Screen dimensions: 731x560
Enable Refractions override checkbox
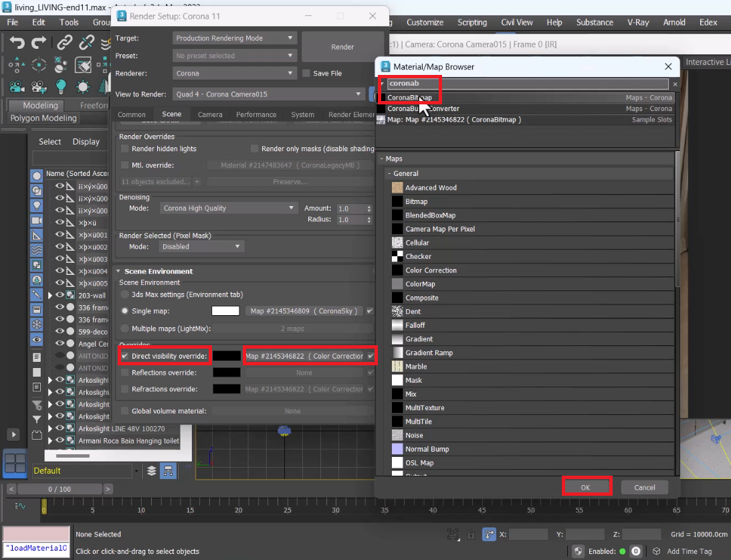124,389
